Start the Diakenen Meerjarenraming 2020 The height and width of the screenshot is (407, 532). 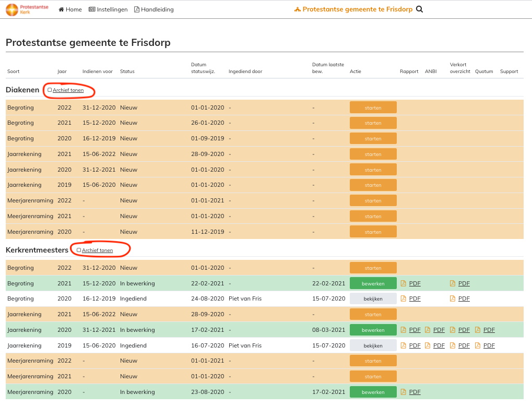pyautogui.click(x=373, y=232)
